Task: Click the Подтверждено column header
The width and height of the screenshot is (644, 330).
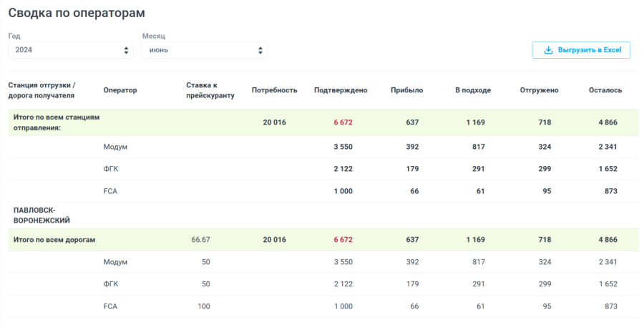Action: pos(341,90)
